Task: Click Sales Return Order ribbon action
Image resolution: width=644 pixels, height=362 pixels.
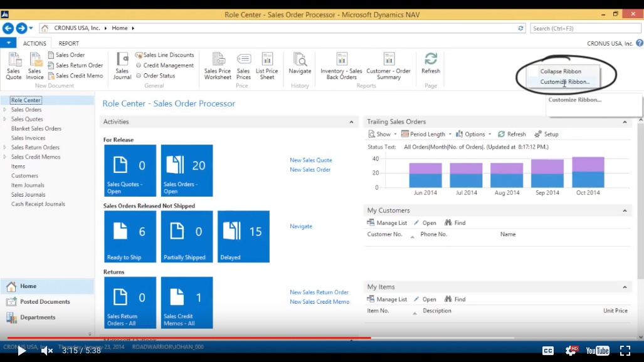Action: click(75, 65)
